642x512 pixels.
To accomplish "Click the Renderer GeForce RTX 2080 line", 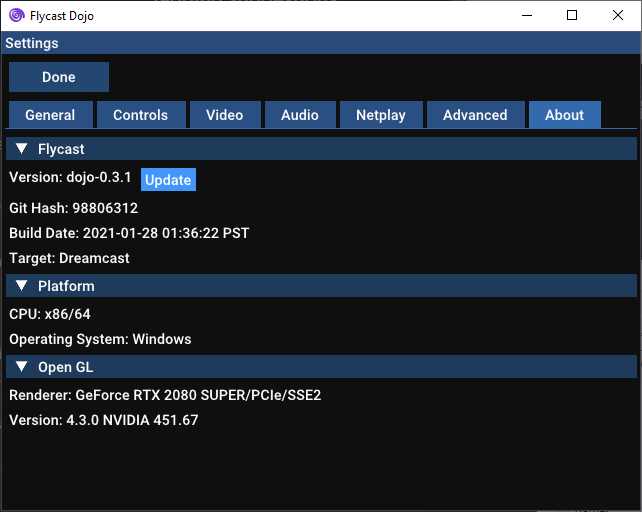I will pyautogui.click(x=165, y=395).
